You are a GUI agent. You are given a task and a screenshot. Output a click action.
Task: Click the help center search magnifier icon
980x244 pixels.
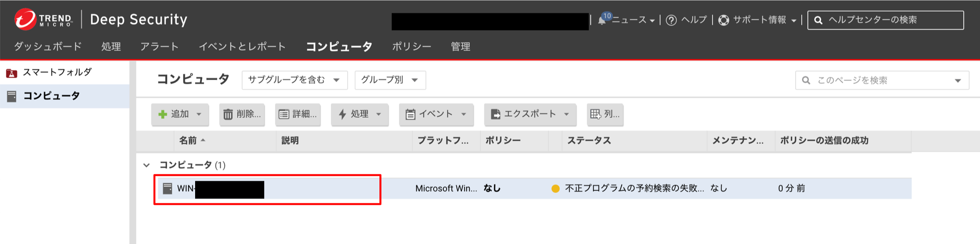click(818, 20)
